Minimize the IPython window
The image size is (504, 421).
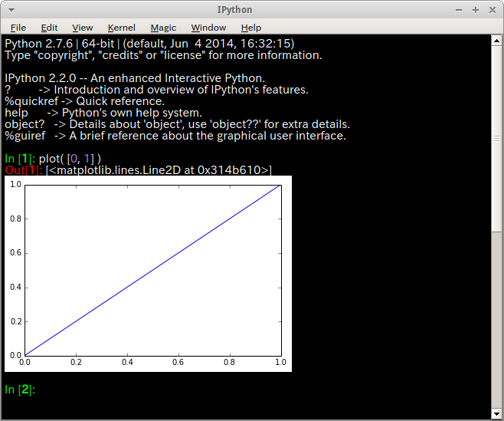[459, 10]
